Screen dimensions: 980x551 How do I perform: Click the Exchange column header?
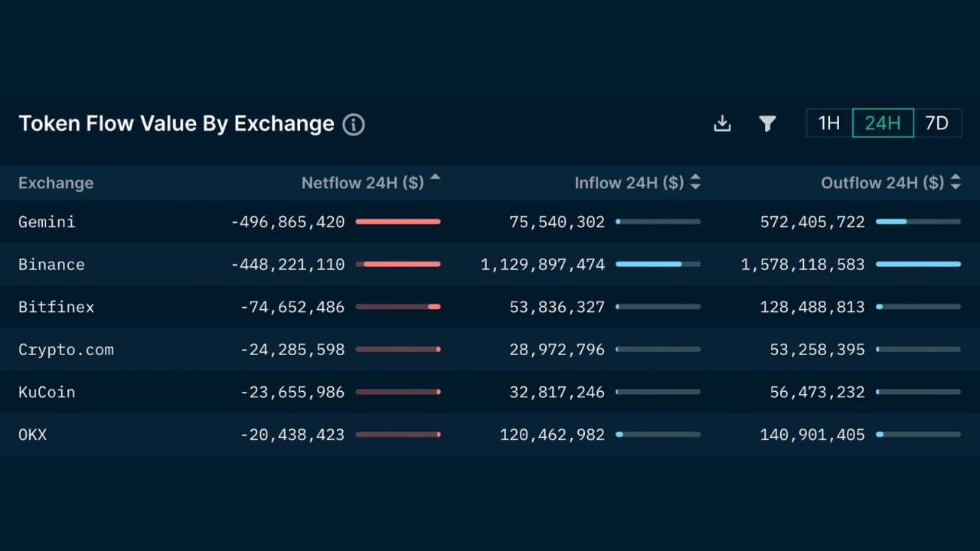click(56, 183)
